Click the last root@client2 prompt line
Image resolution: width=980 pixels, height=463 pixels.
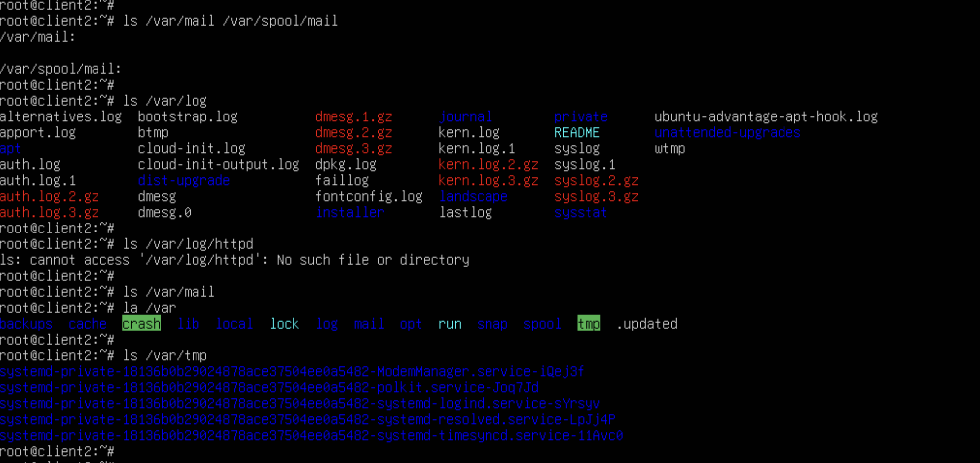click(x=57, y=451)
